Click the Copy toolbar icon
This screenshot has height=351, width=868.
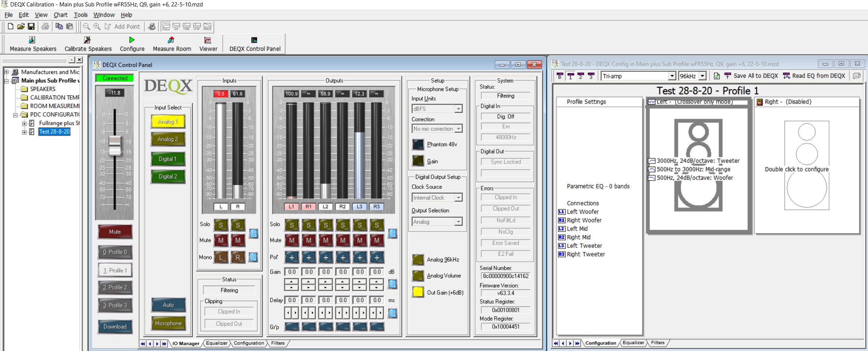tap(59, 26)
